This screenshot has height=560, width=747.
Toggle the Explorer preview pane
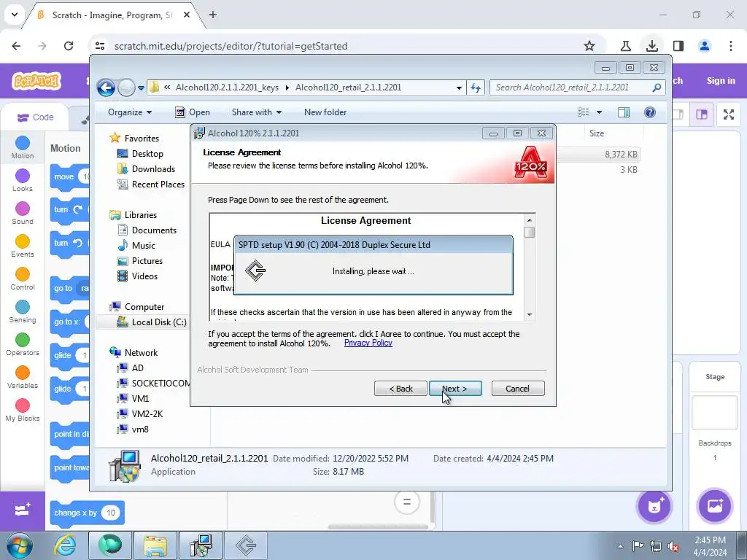[x=624, y=112]
